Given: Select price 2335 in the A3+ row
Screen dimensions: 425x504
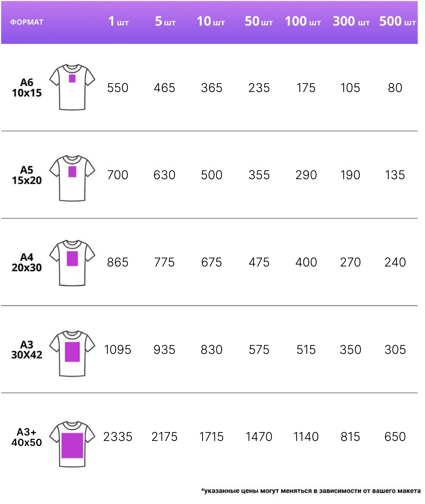Looking at the screenshot, I should pyautogui.click(x=118, y=437).
